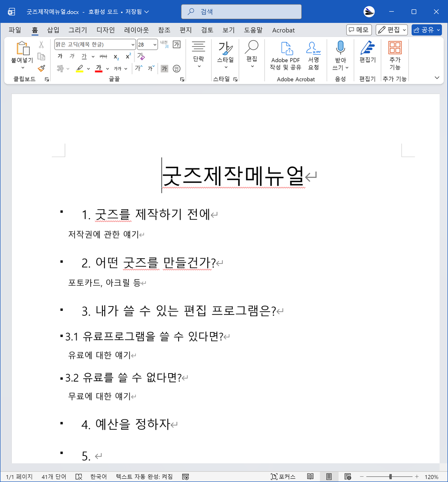Click the macro recording status icon
Viewport: 448px width, 482px height.
[185, 477]
